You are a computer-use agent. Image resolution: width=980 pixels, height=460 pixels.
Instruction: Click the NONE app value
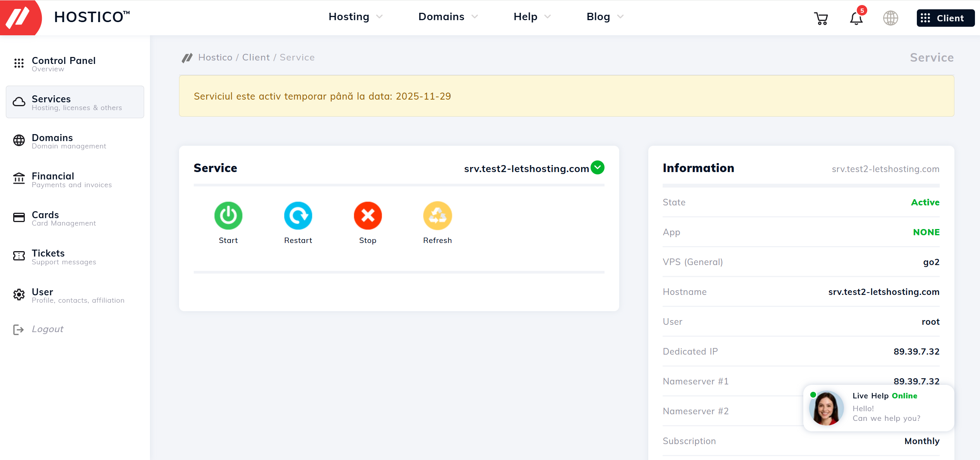pos(927,232)
